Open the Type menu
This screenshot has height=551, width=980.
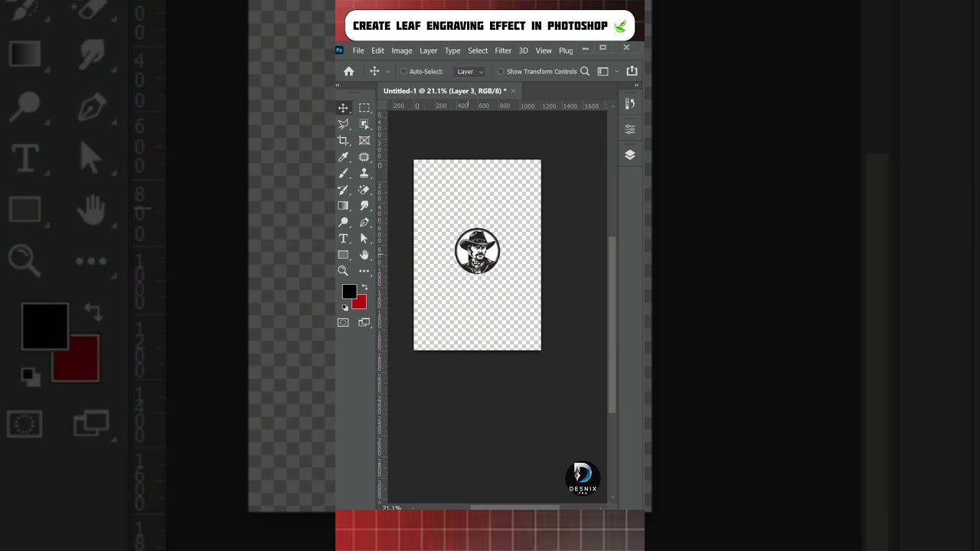point(452,51)
